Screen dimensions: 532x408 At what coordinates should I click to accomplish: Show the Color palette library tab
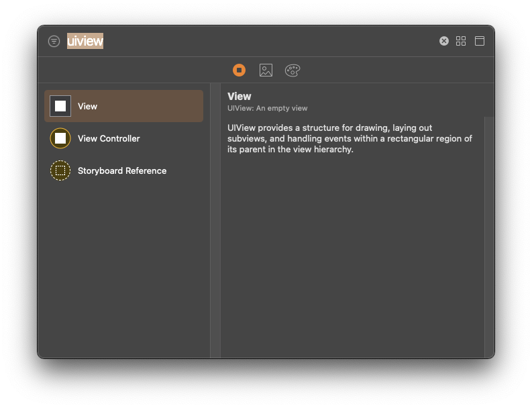coord(292,70)
